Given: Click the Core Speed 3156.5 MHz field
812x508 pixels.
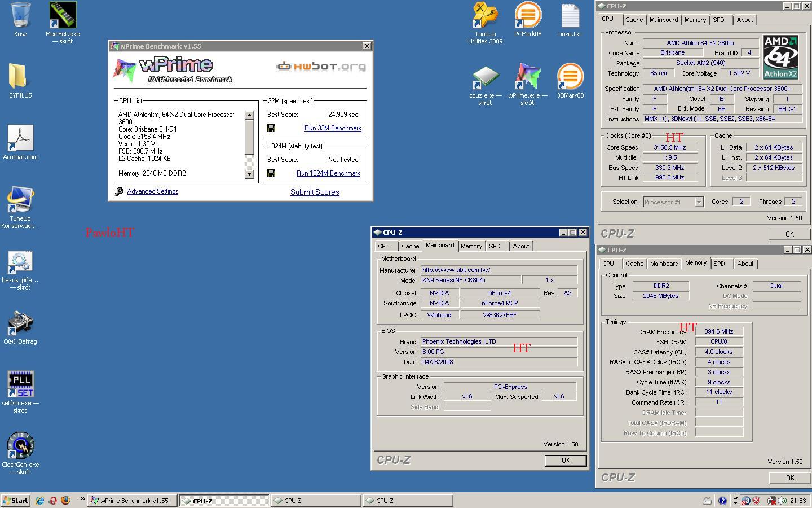Looking at the screenshot, I should 669,147.
